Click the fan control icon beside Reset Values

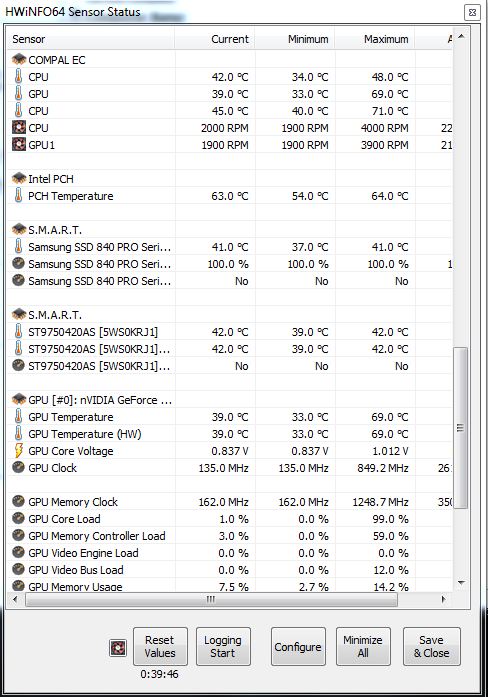(x=118, y=648)
